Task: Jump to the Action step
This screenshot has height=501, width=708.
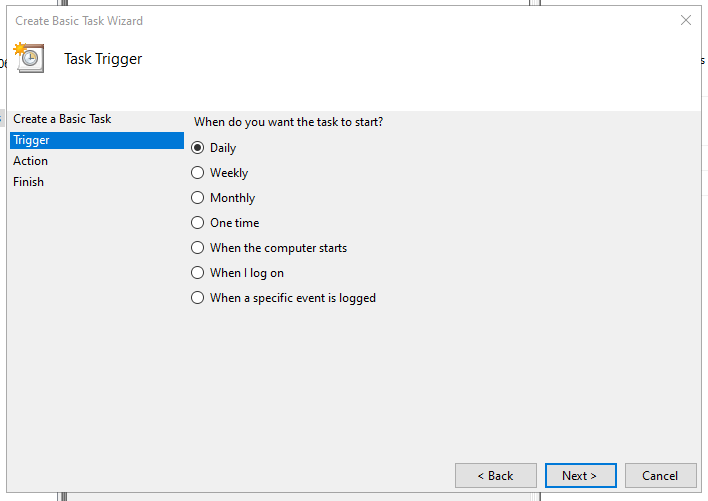Action: tap(30, 161)
